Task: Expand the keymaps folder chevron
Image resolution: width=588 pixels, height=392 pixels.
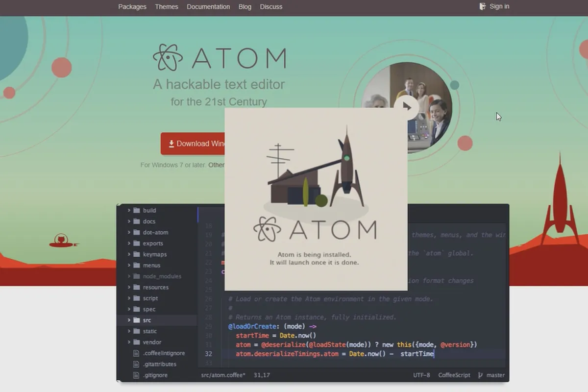Action: point(129,254)
